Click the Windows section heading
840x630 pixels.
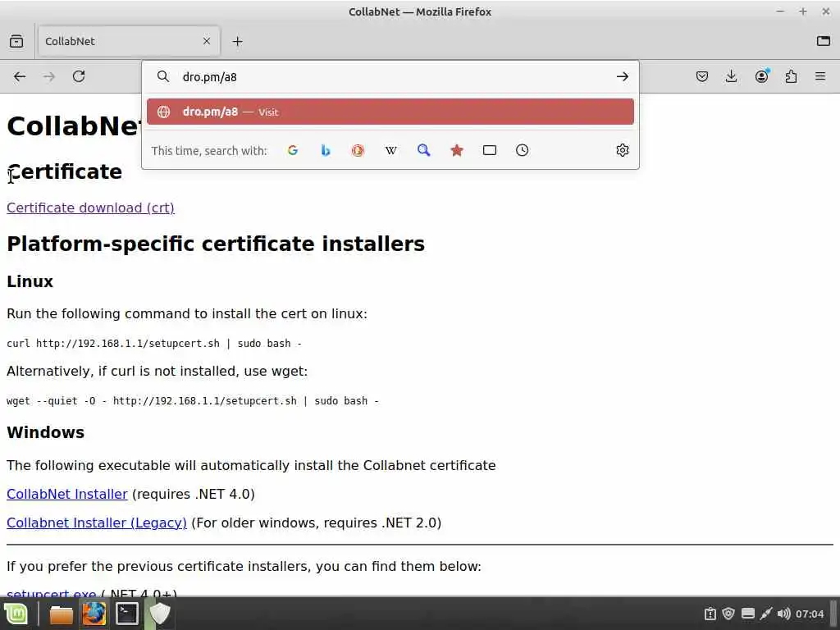coord(46,432)
